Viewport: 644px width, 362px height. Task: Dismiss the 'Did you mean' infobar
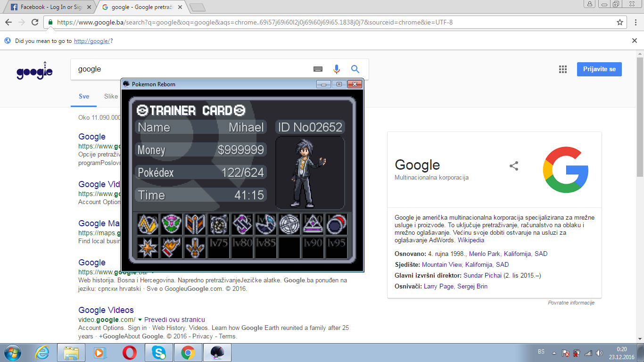(635, 41)
